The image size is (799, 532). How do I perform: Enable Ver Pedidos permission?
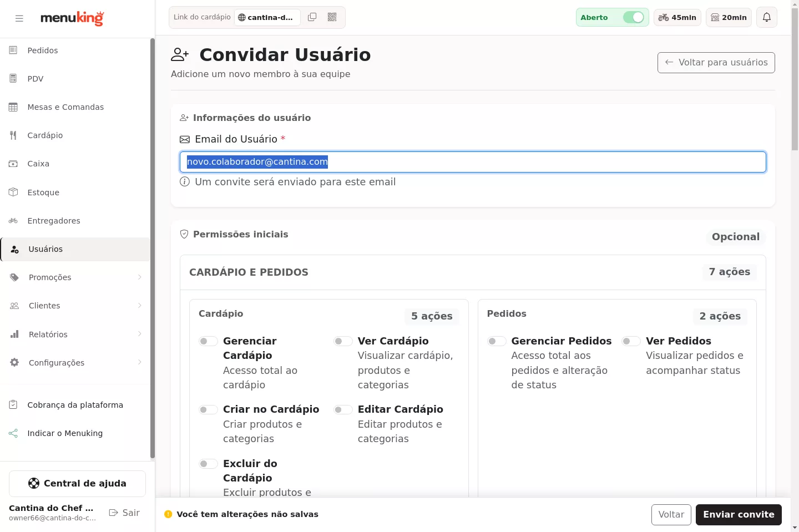coord(631,341)
